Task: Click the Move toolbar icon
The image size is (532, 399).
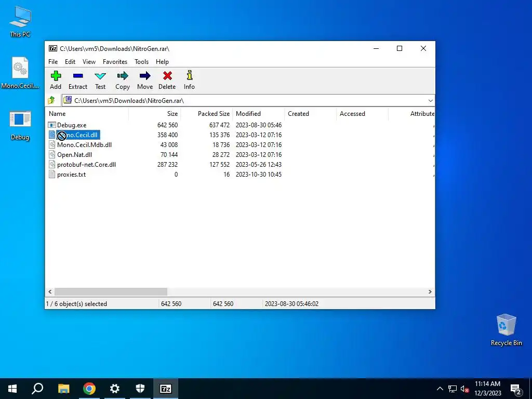Action: (145, 80)
